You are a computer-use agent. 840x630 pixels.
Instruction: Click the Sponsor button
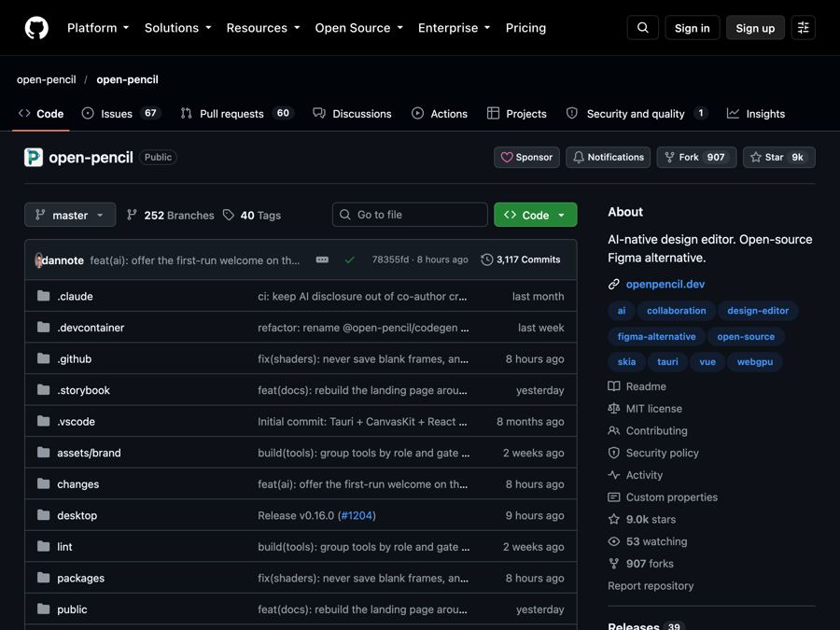(526, 157)
